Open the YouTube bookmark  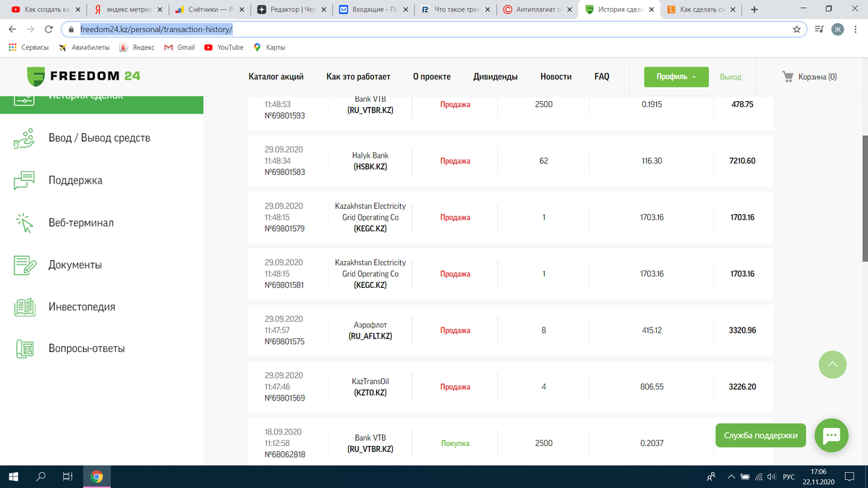(x=224, y=48)
